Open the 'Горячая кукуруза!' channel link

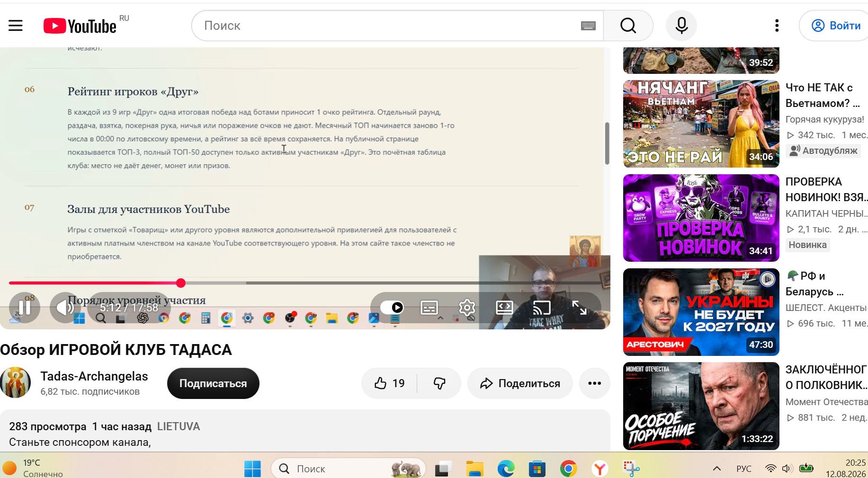(825, 119)
